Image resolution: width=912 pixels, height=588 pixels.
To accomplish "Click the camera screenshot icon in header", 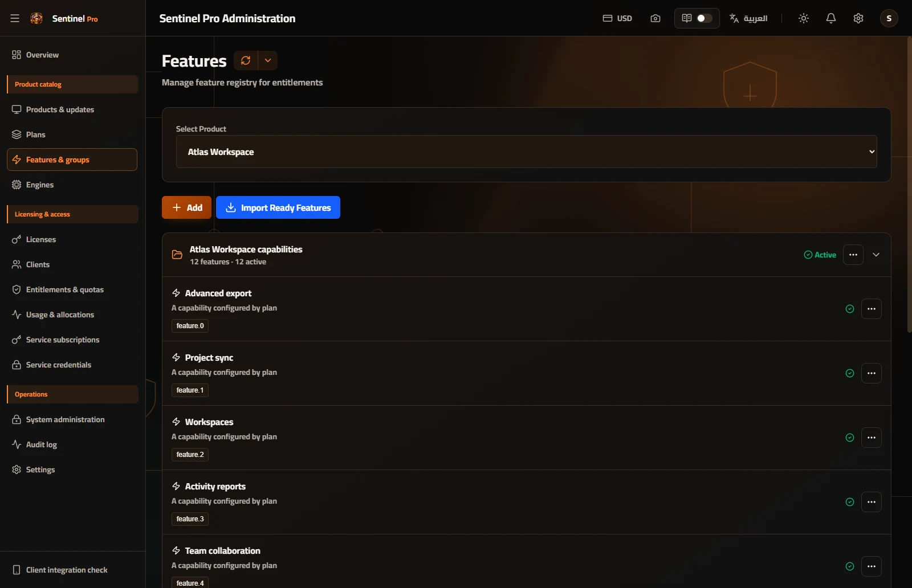I will pos(655,18).
